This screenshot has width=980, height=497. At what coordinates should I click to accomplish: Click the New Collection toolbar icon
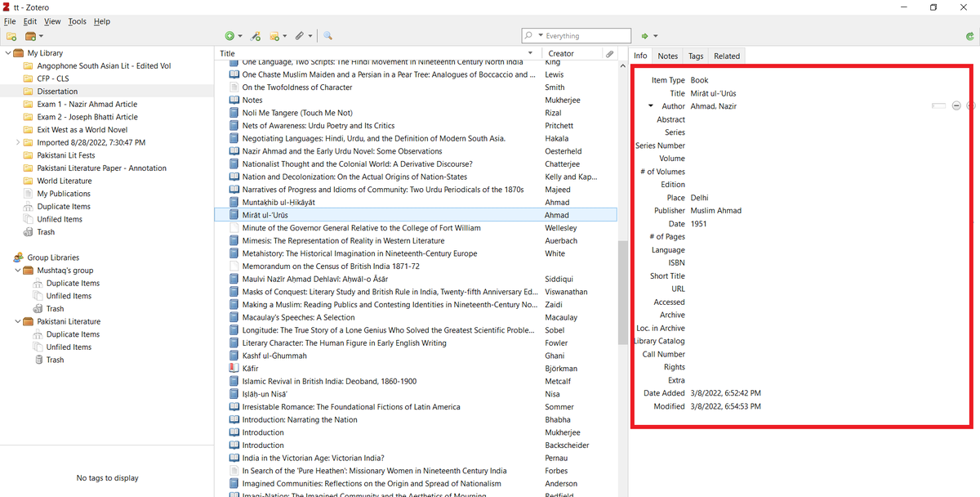pos(11,36)
